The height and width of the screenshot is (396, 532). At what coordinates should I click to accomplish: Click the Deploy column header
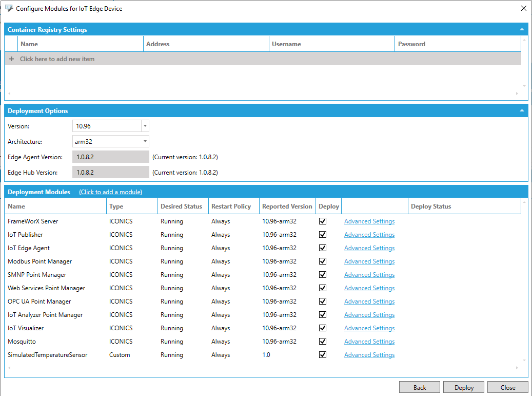click(329, 206)
